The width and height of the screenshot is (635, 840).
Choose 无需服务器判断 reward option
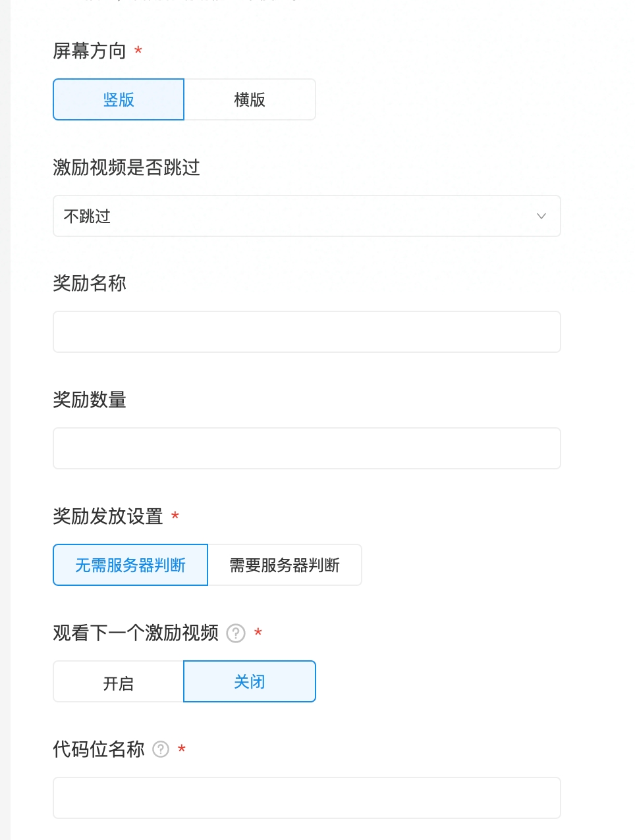coord(130,565)
